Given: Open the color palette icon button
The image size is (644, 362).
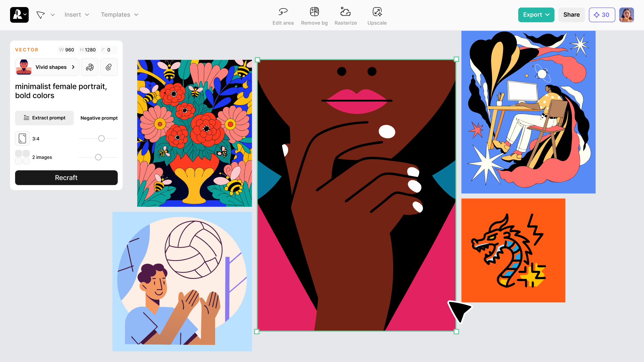Looking at the screenshot, I should coord(90,67).
